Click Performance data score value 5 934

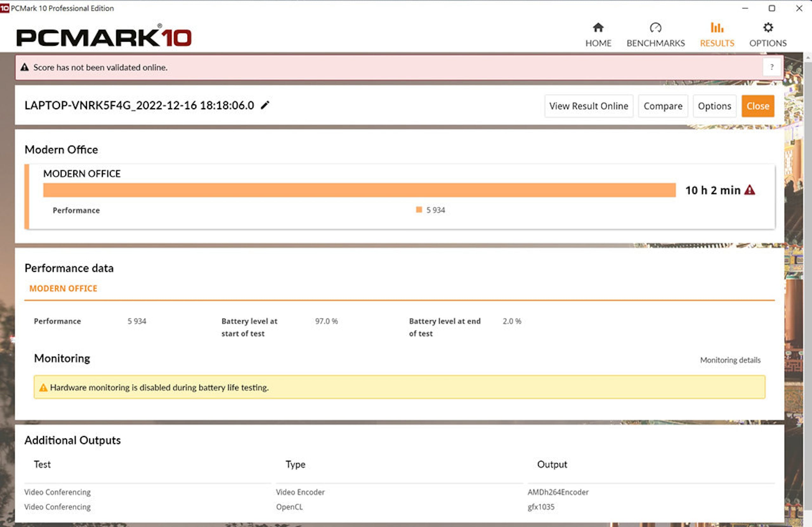point(137,321)
